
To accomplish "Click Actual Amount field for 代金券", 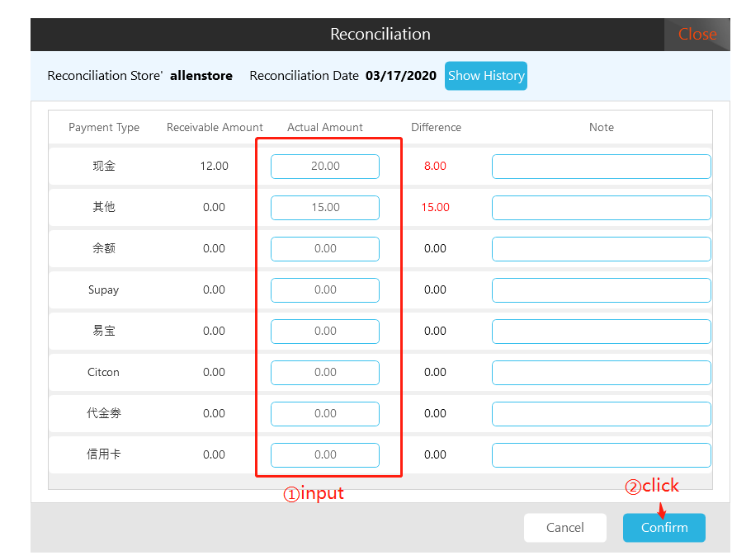I will click(325, 414).
